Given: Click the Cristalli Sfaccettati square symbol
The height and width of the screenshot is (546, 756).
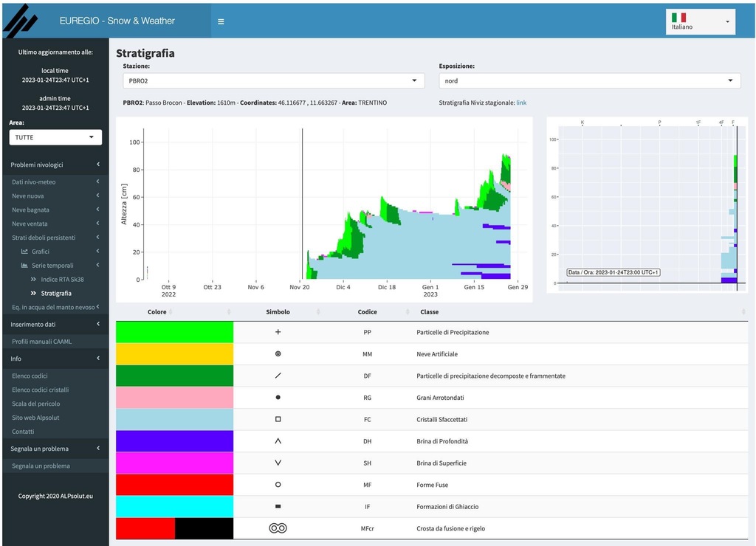Looking at the screenshot, I should pyautogui.click(x=278, y=419).
